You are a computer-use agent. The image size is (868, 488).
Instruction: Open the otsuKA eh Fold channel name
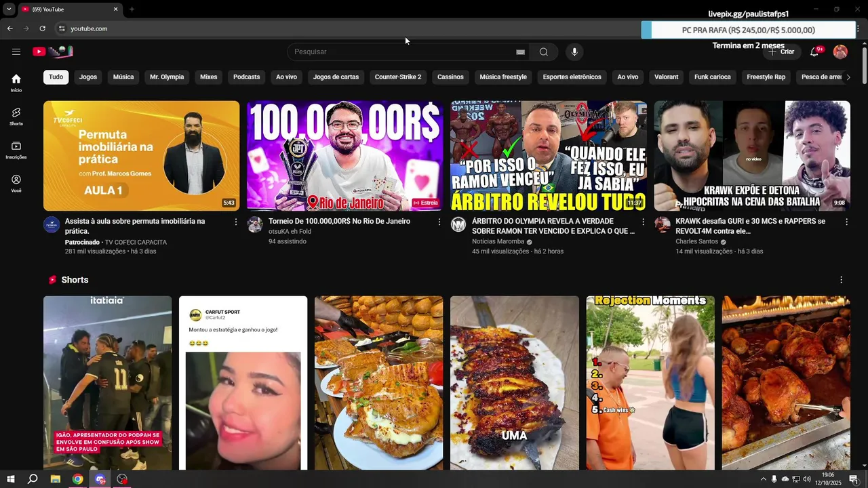click(290, 232)
